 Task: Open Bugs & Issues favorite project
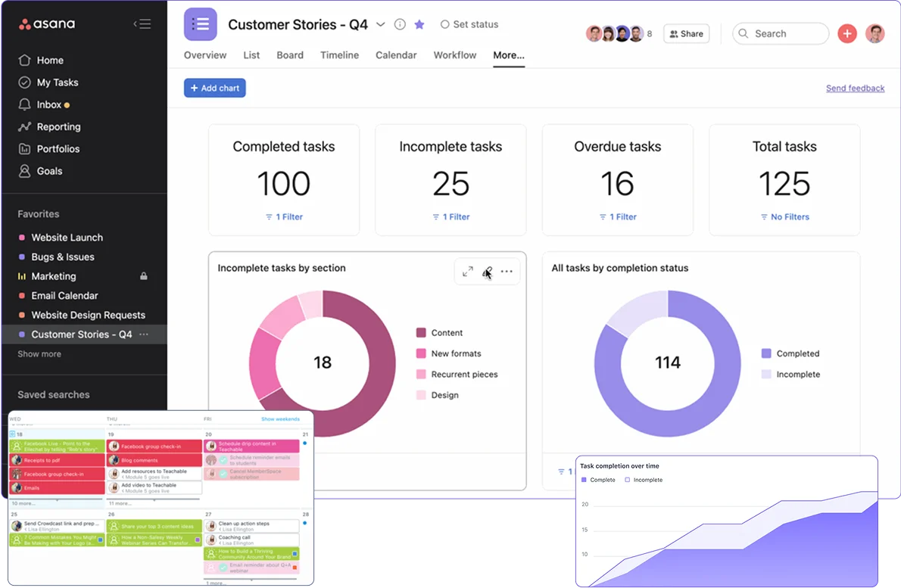tap(63, 257)
